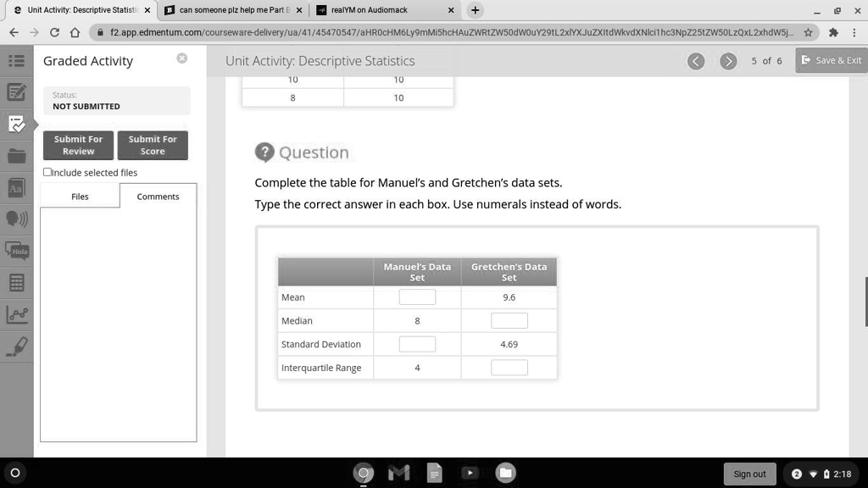Click the browser bookmark star toggle
The image size is (868, 488).
pyautogui.click(x=808, y=31)
